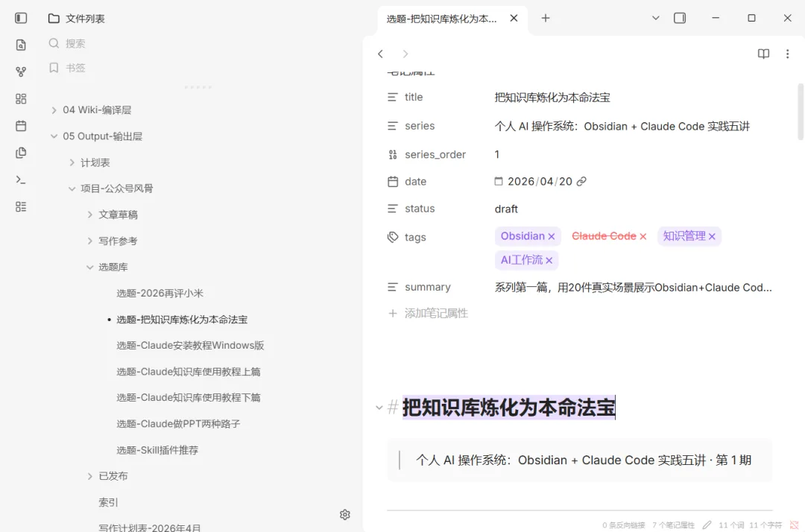Expand the 文章草稿 folder
The height and width of the screenshot is (532, 805).
click(x=90, y=215)
